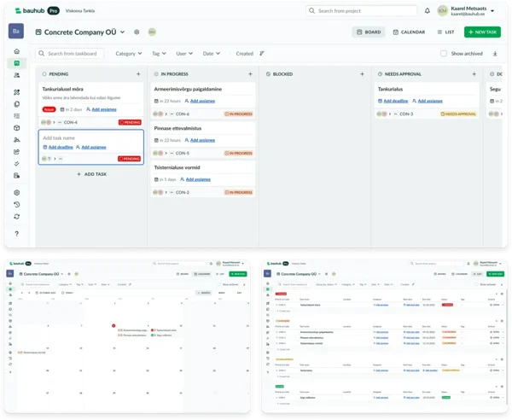Click the Search from taskboard field
The height and width of the screenshot is (420, 512).
(x=73, y=53)
